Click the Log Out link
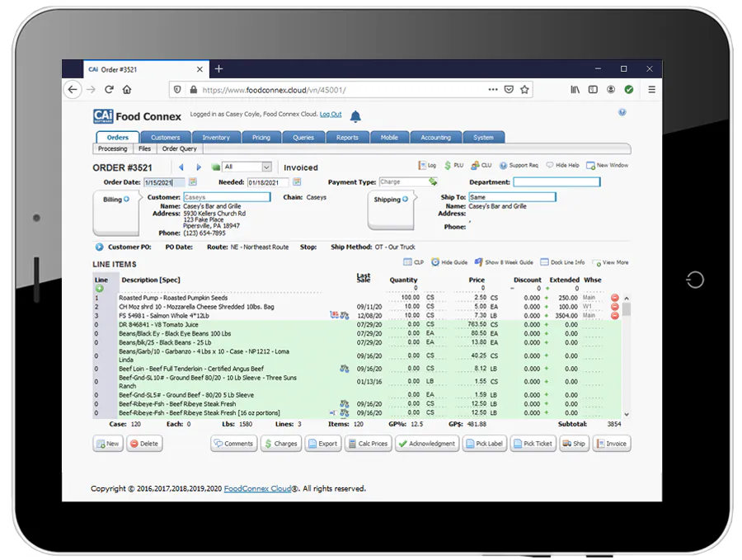The image size is (742, 560). tap(331, 114)
